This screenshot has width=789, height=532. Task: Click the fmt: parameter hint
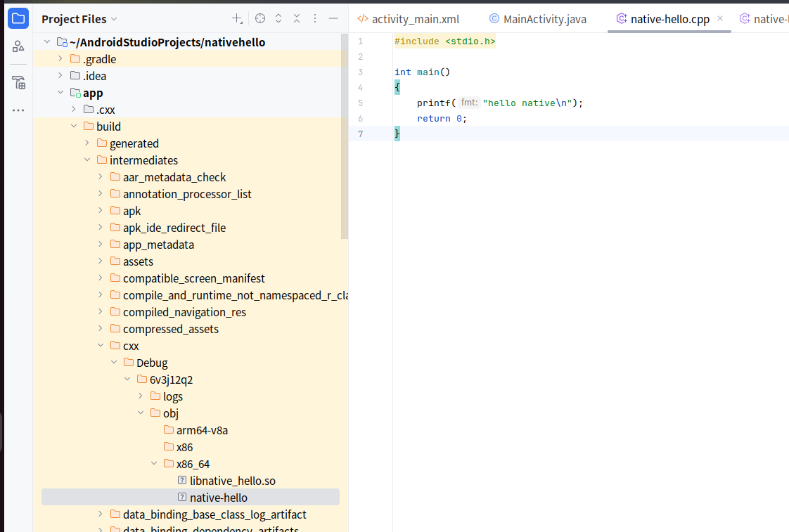469,103
